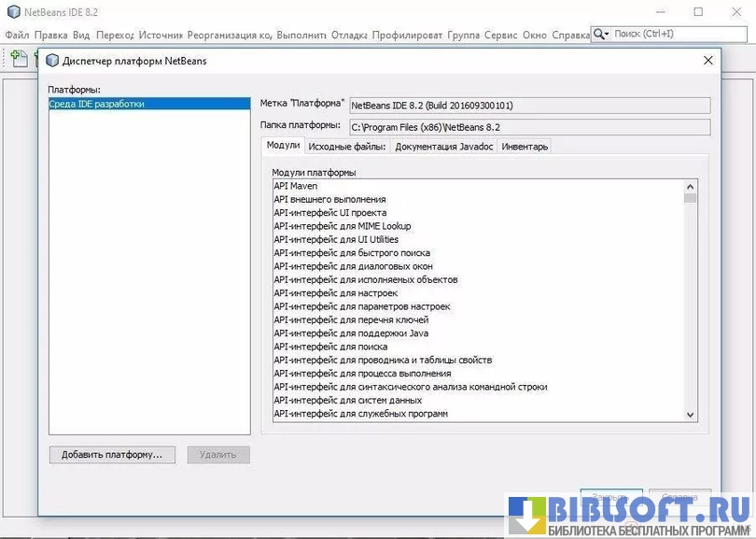This screenshot has width=756, height=539.
Task: Close the NetBeans platform manager dialog
Action: pyautogui.click(x=707, y=61)
